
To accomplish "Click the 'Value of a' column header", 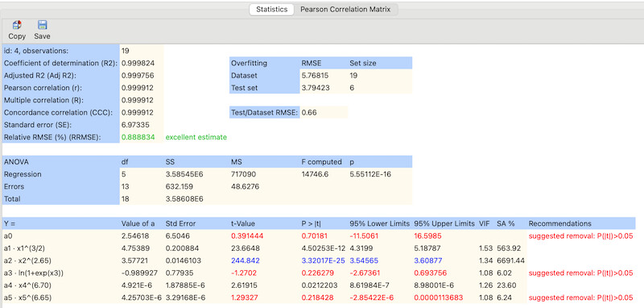I will pyautogui.click(x=138, y=223).
